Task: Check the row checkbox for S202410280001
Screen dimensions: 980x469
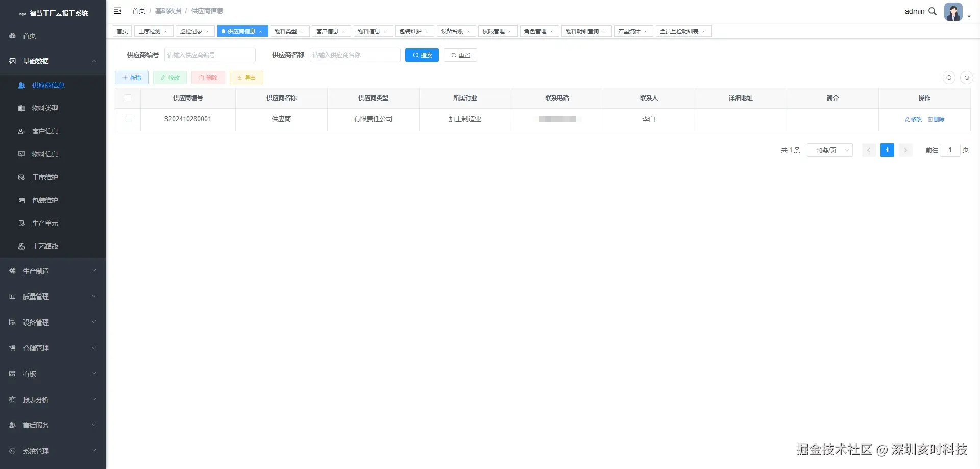Action: [x=129, y=119]
